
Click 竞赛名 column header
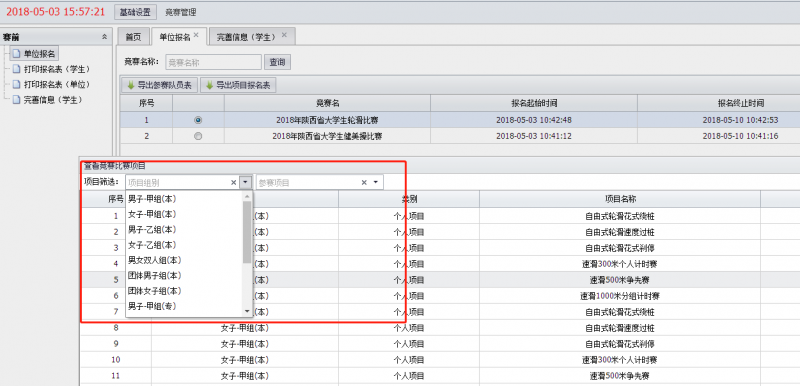(x=328, y=104)
